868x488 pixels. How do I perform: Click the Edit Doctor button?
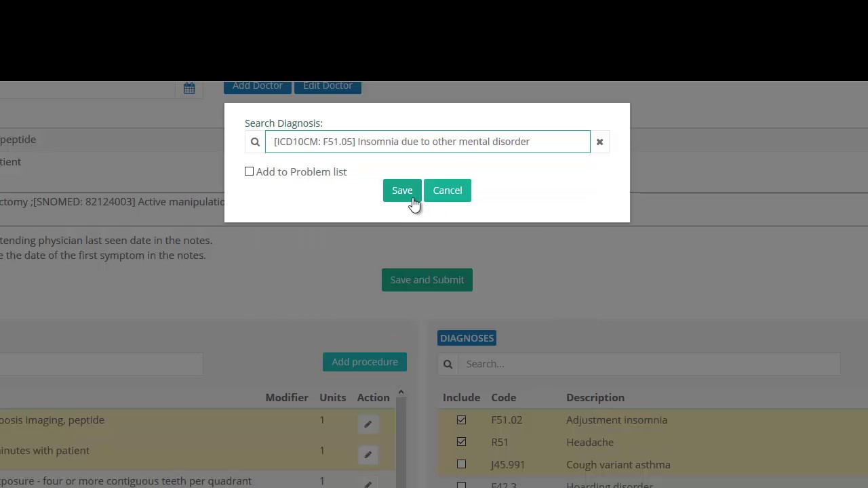[328, 86]
